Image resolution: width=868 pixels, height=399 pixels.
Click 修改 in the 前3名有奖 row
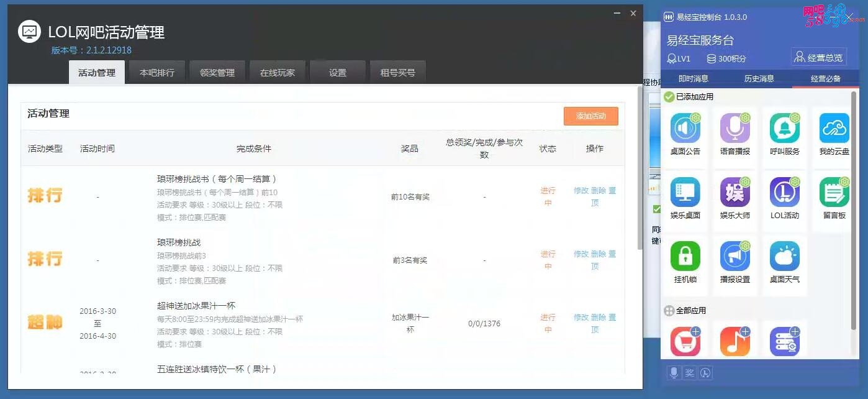coord(581,254)
